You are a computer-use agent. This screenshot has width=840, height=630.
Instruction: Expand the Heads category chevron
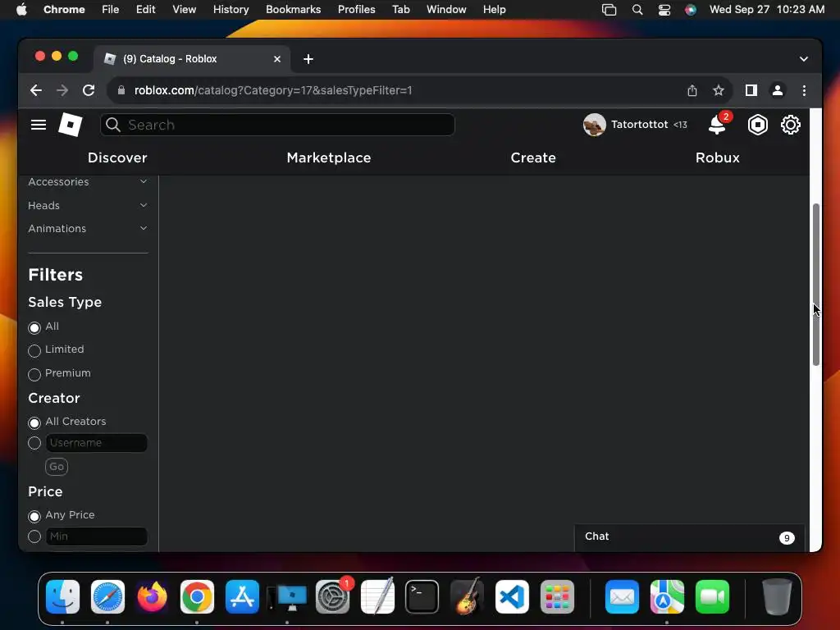pos(144,205)
